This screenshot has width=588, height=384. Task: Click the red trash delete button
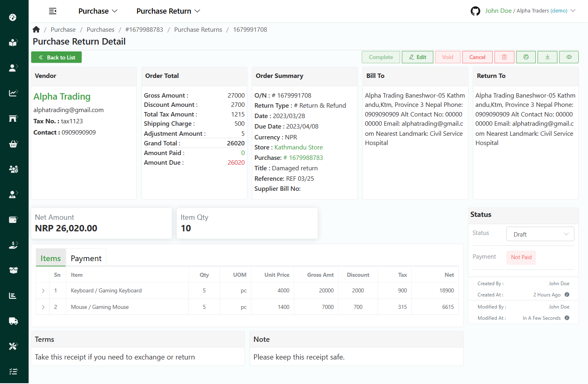504,57
